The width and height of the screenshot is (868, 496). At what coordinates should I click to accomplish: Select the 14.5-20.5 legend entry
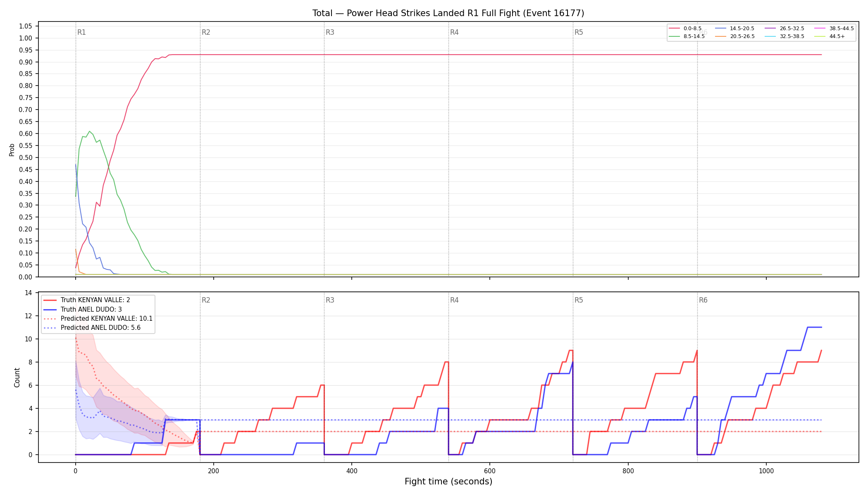pyautogui.click(x=734, y=29)
